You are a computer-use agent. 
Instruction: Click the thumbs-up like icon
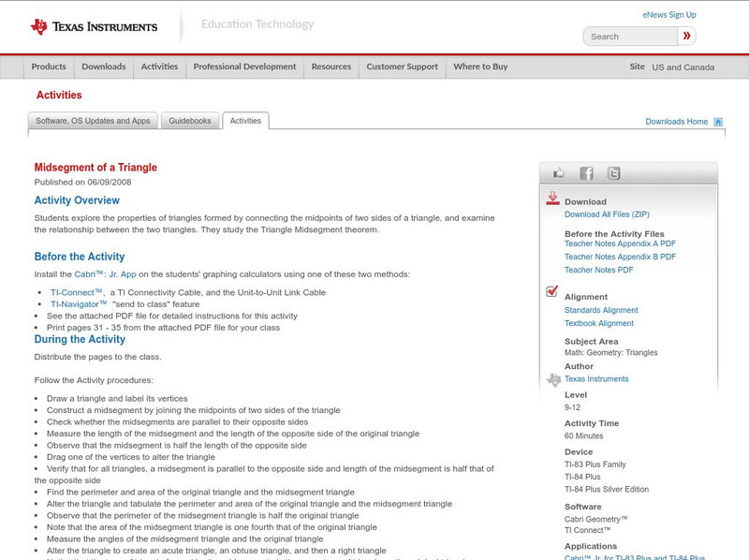pos(558,173)
